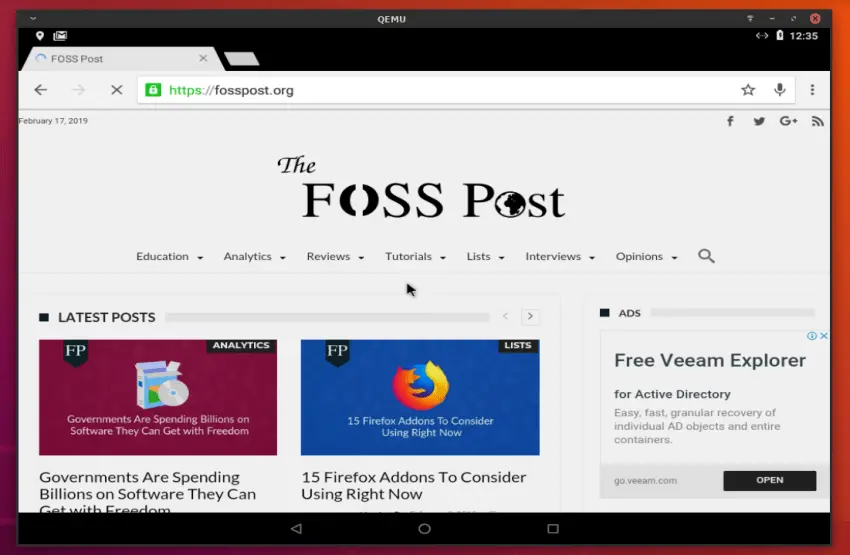
Task: Tap Android recent apps square button
Action: coord(553,528)
